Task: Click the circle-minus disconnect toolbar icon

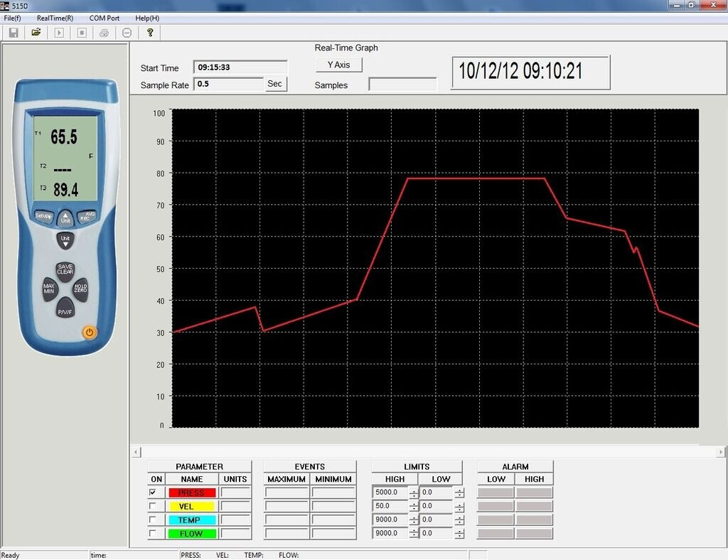Action: pyautogui.click(x=127, y=33)
